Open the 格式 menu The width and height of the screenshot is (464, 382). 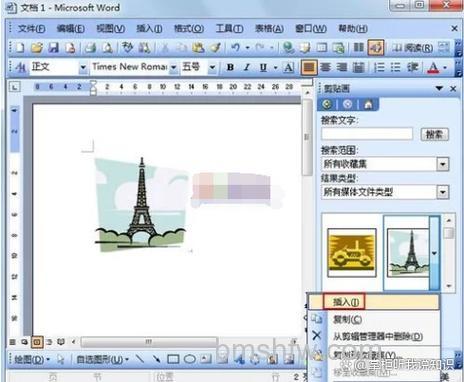point(189,29)
